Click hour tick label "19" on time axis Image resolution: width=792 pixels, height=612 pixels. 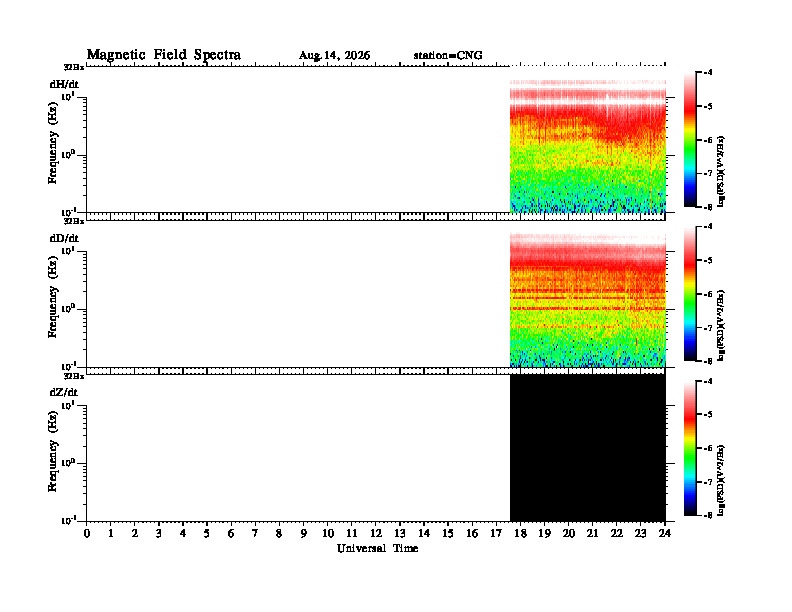(544, 534)
